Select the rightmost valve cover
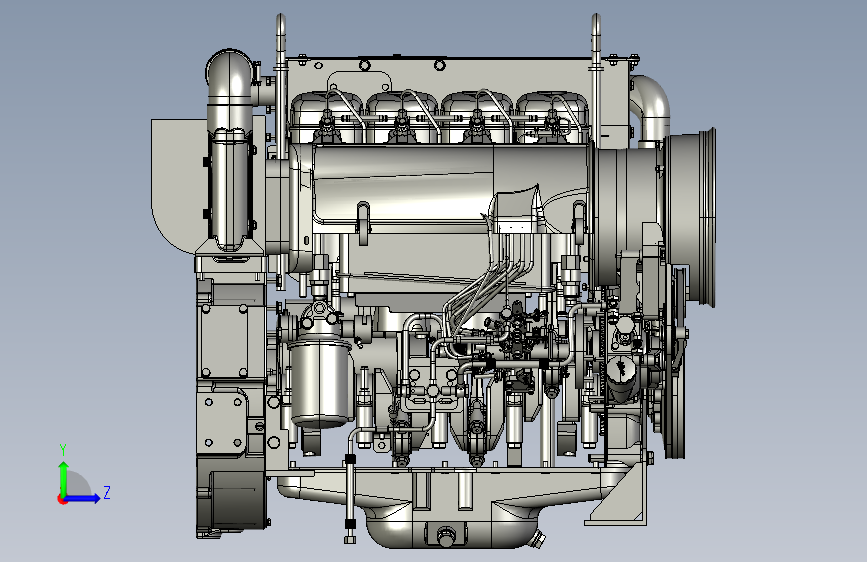Viewport: 867px width, 562px height. click(551, 117)
